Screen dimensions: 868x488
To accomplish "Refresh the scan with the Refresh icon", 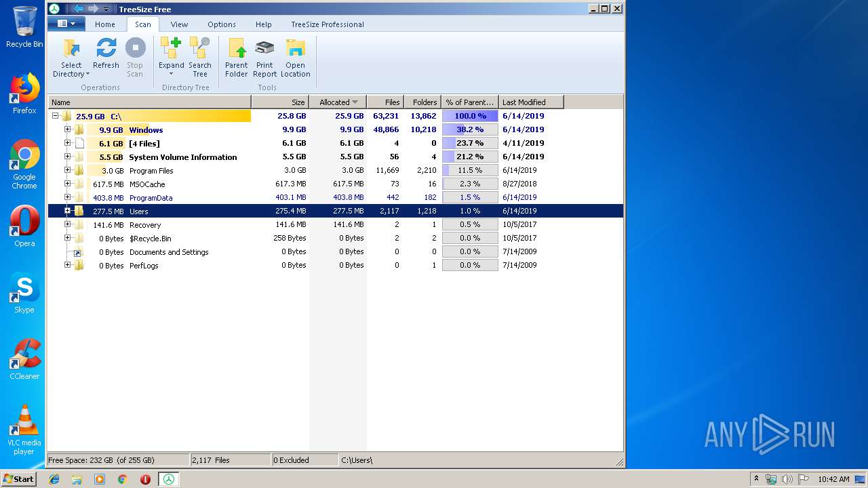I will coord(106,49).
